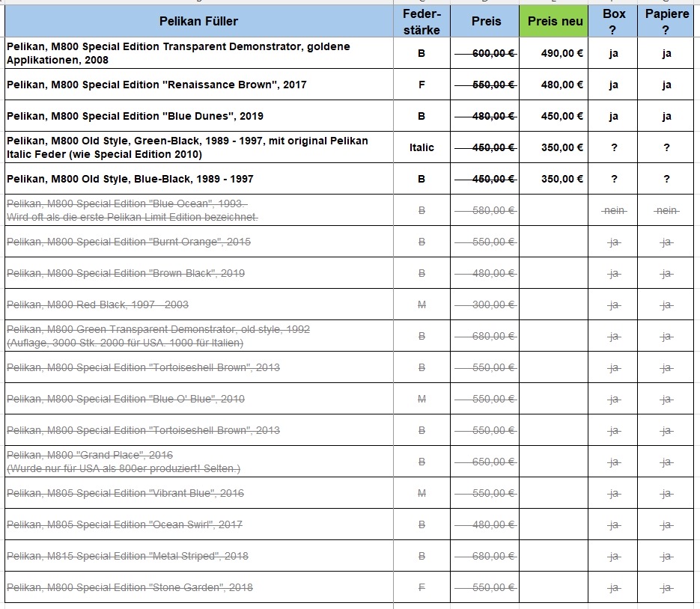Click nib width 'M' in Vibrant Blue row
Screen dimensions: 700x609
coord(421,493)
